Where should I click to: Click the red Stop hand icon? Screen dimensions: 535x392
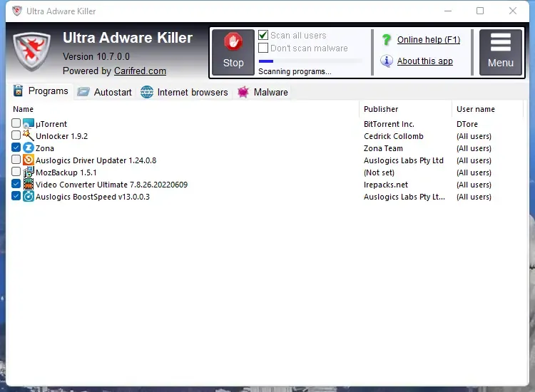click(x=233, y=41)
